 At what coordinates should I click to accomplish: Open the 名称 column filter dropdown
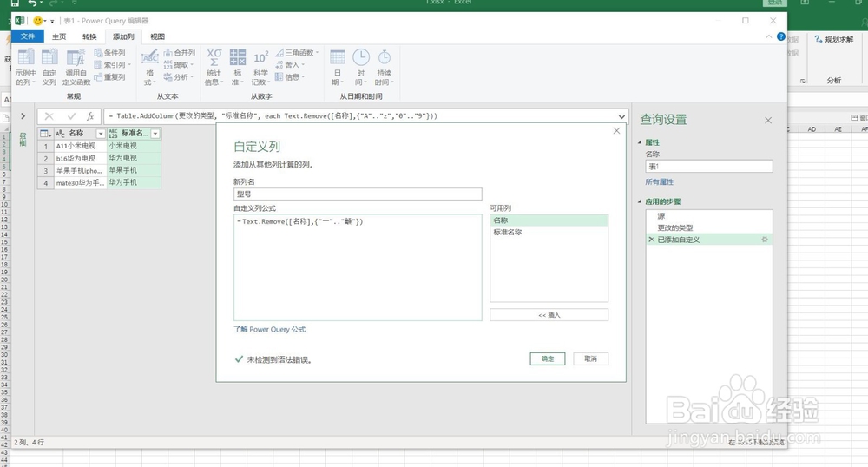pyautogui.click(x=101, y=134)
